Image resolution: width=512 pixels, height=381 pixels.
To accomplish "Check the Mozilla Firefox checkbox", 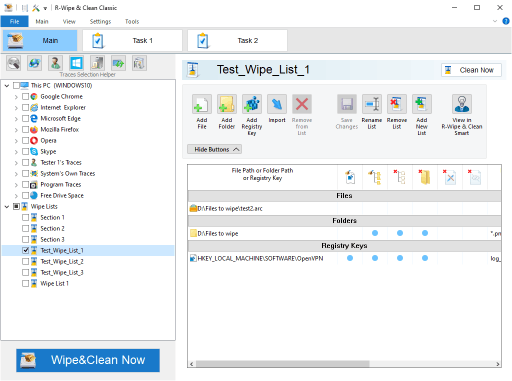I will click(25, 129).
